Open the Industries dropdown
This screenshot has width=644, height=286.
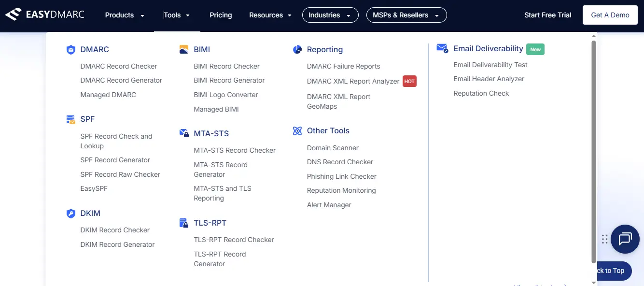click(x=330, y=15)
